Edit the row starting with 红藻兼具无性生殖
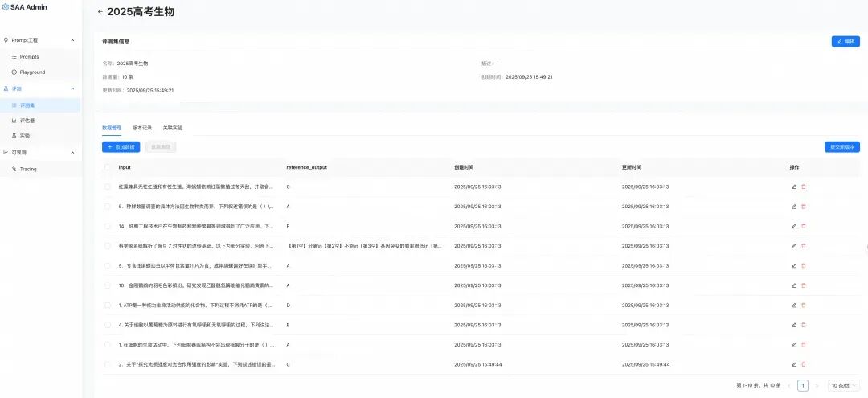The image size is (868, 398). pos(794,187)
